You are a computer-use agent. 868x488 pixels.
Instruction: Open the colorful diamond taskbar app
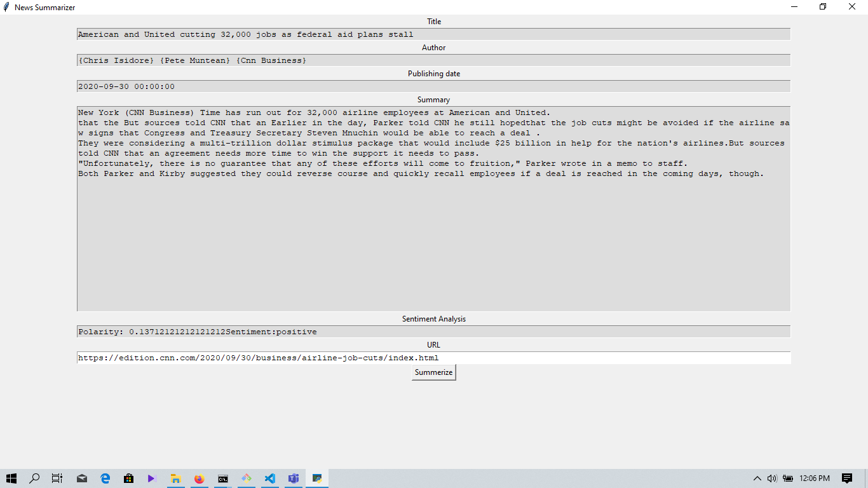(247, 478)
